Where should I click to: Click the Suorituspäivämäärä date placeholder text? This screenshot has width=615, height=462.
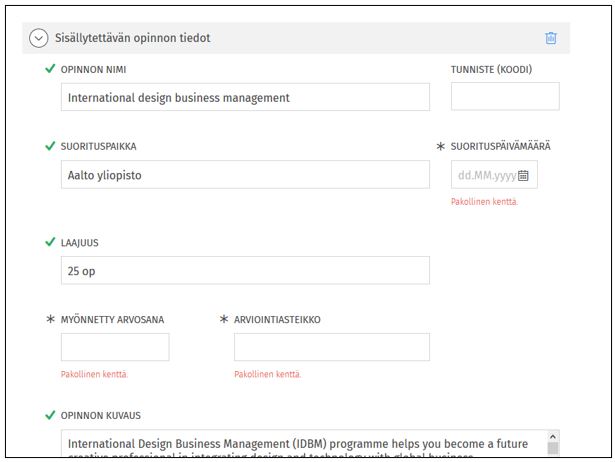486,175
